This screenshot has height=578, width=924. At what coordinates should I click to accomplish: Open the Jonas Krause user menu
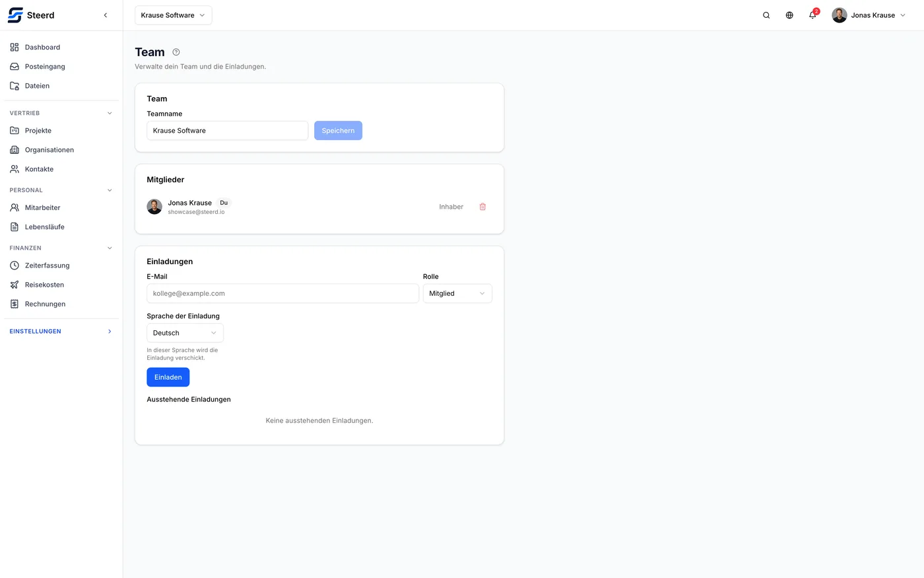pos(869,15)
